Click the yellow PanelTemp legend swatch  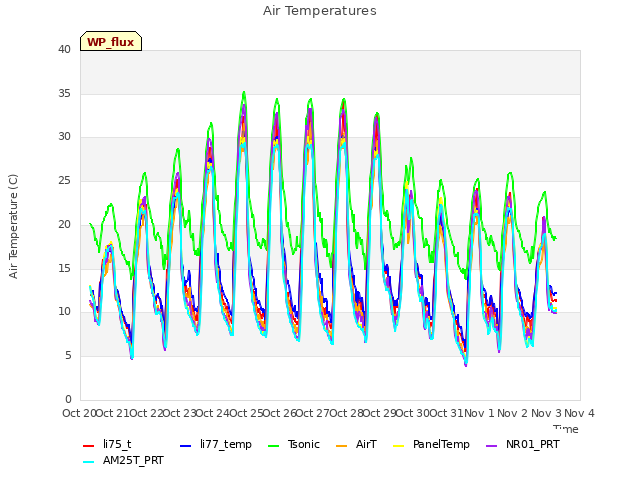(398, 446)
